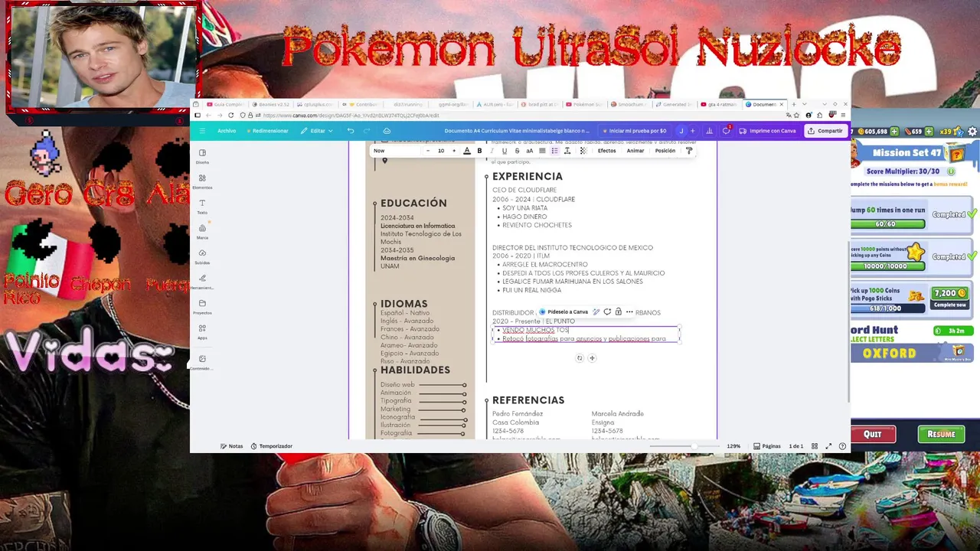This screenshot has height=551, width=980.
Task: Adjust the zoom slider in Canva footer
Action: pos(694,446)
